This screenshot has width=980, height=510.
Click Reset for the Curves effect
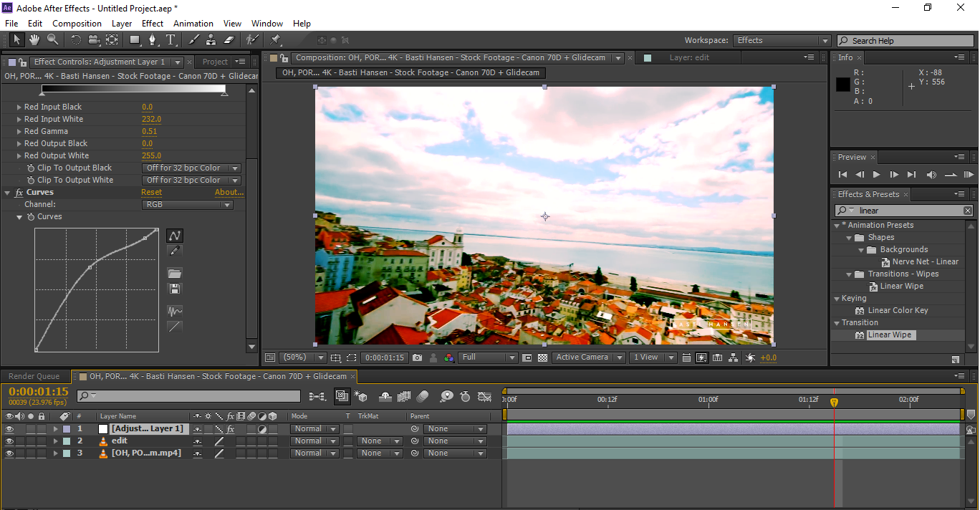[151, 192]
